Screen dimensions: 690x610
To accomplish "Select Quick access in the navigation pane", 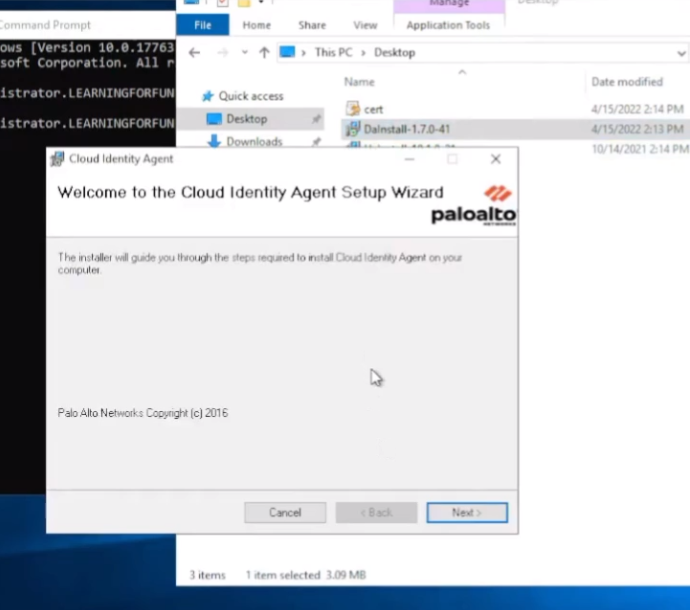I will (251, 96).
